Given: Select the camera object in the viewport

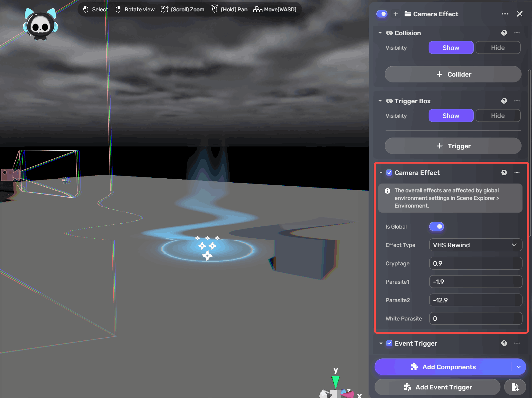Looking at the screenshot, I should tap(11, 175).
